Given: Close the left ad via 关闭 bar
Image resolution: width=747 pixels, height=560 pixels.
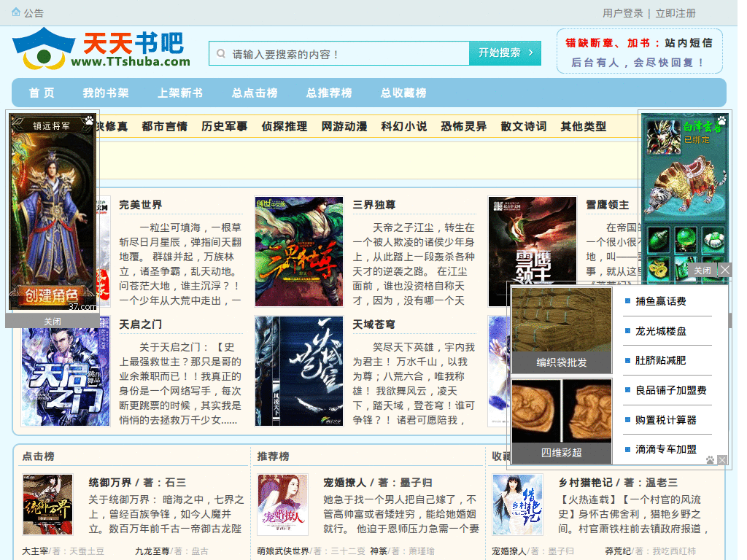Looking at the screenshot, I should 53,322.
